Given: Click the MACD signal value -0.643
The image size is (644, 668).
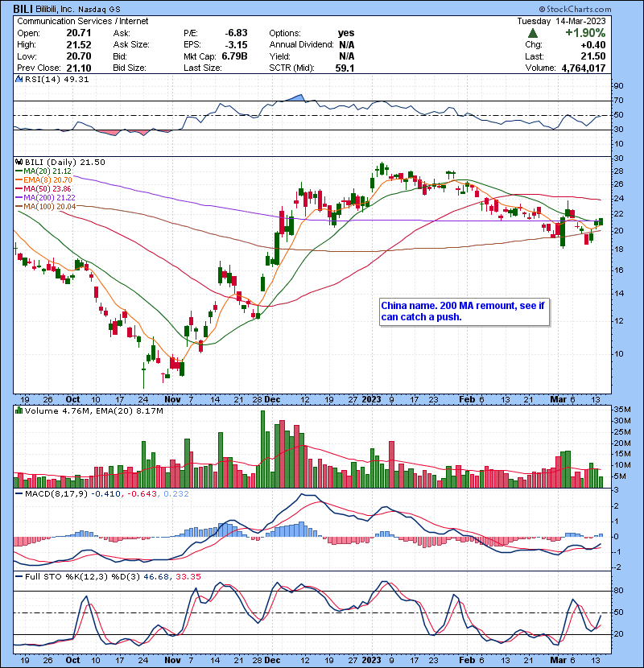Looking at the screenshot, I should click(x=142, y=494).
